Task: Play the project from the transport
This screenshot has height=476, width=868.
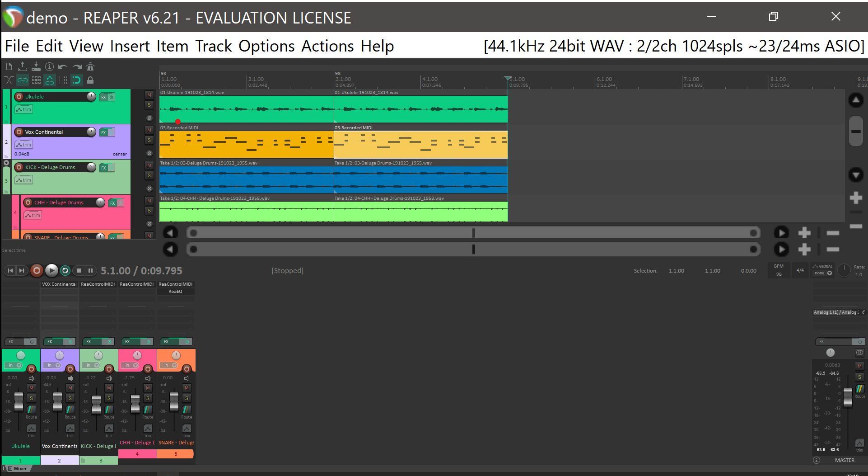Action: [x=51, y=270]
